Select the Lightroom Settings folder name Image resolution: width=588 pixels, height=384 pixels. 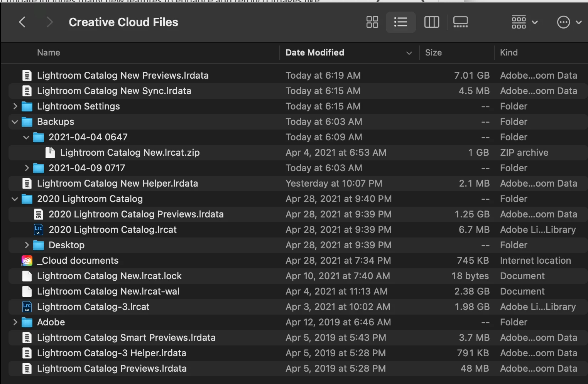[78, 106]
